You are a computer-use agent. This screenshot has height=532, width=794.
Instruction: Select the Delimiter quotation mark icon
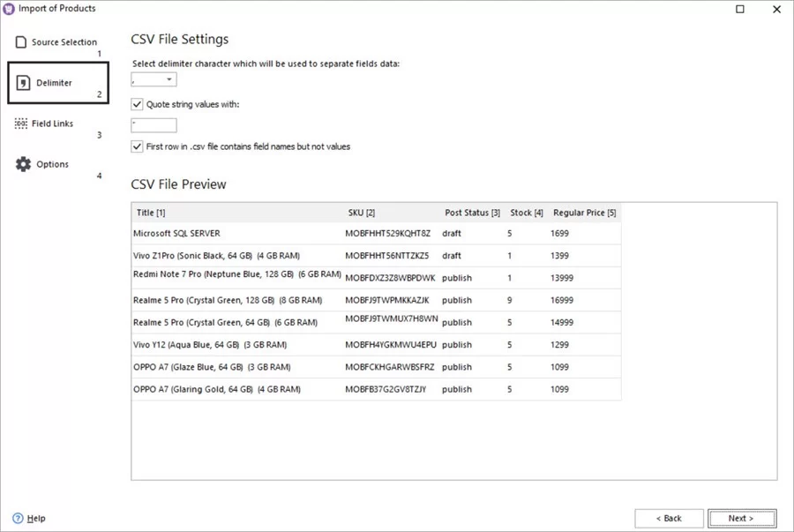(21, 80)
